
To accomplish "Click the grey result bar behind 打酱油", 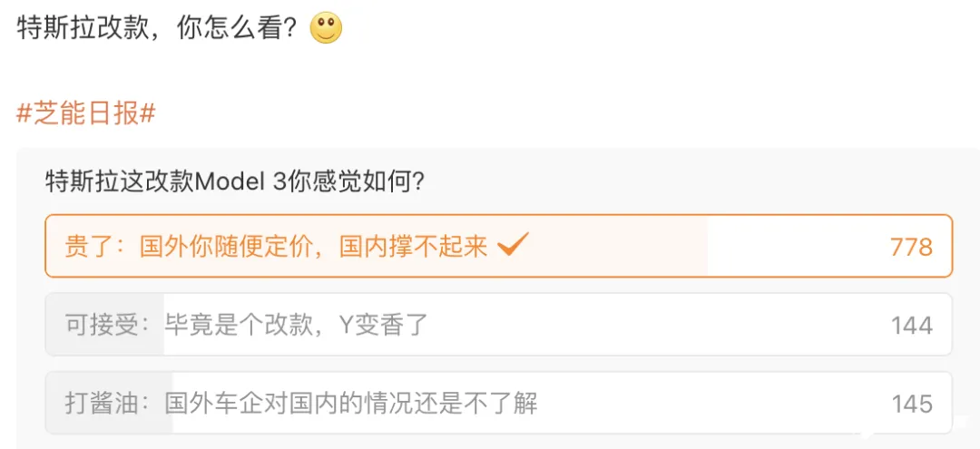I will (110, 403).
